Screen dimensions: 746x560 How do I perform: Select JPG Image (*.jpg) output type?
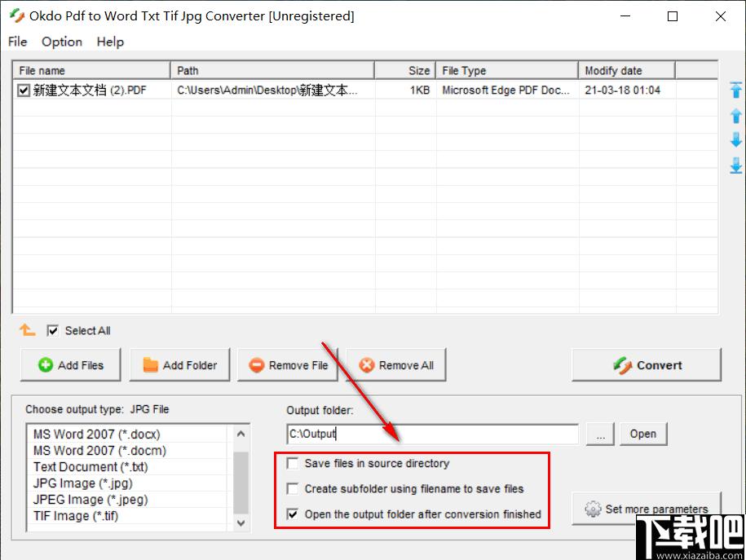click(126, 483)
